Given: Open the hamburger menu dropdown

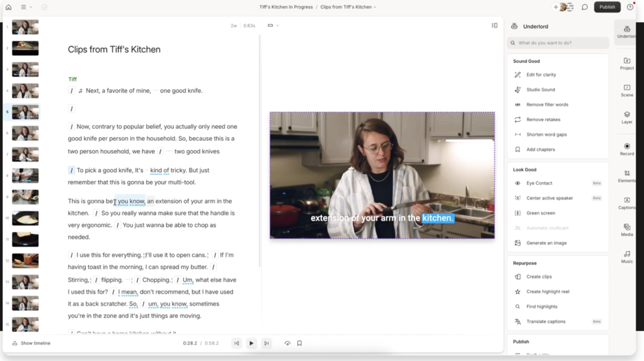Looking at the screenshot, I should pyautogui.click(x=26, y=7).
